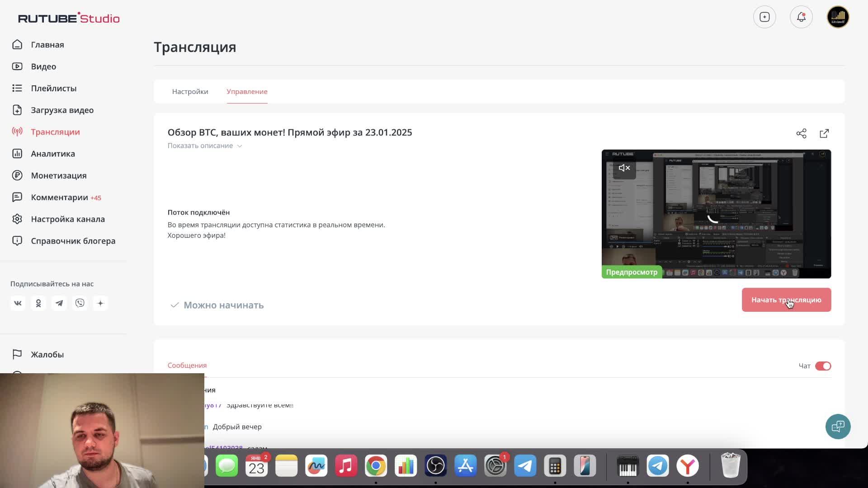868x488 pixels.
Task: Open Calendar from the Dock
Action: pos(256,466)
